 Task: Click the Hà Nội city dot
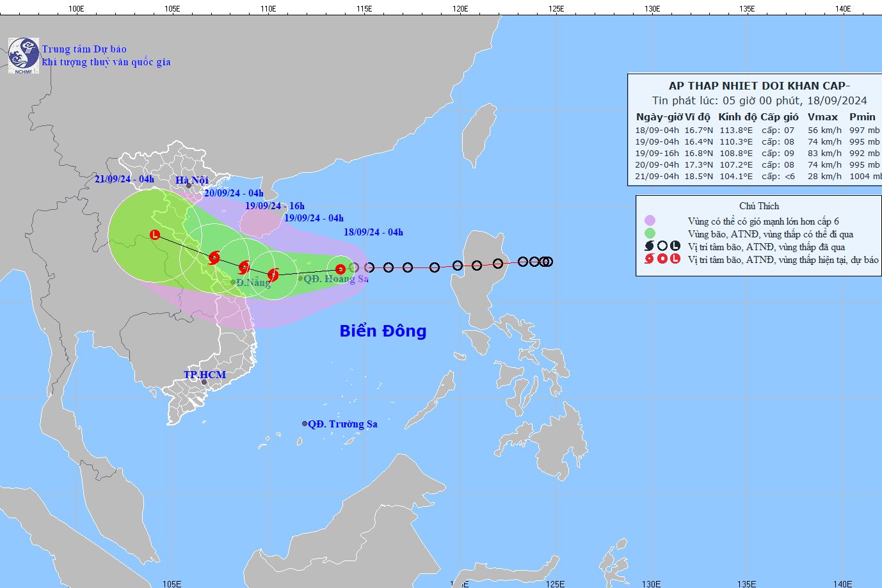pos(189,186)
